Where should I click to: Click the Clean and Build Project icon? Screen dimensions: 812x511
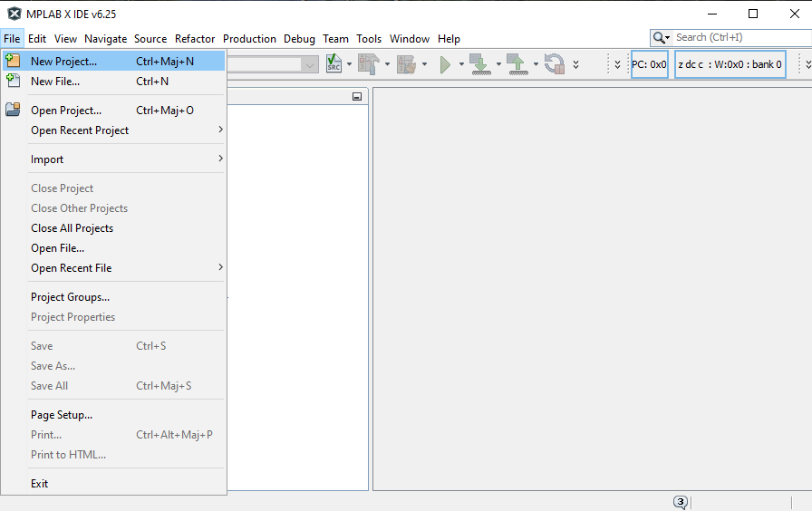pos(405,64)
